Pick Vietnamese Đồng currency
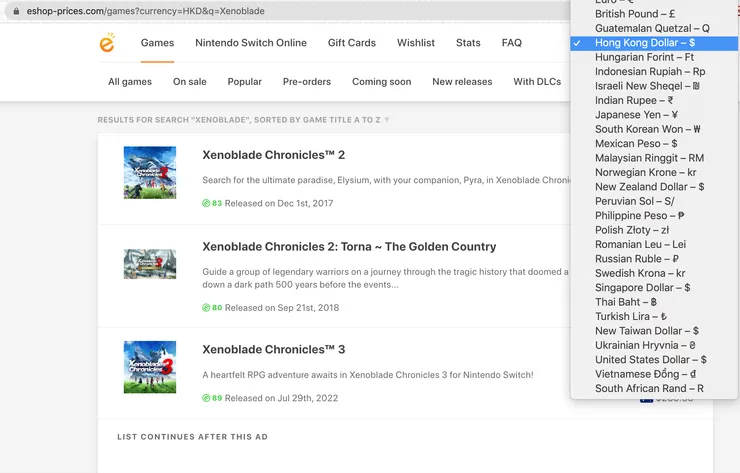The width and height of the screenshot is (740, 473). point(654,374)
